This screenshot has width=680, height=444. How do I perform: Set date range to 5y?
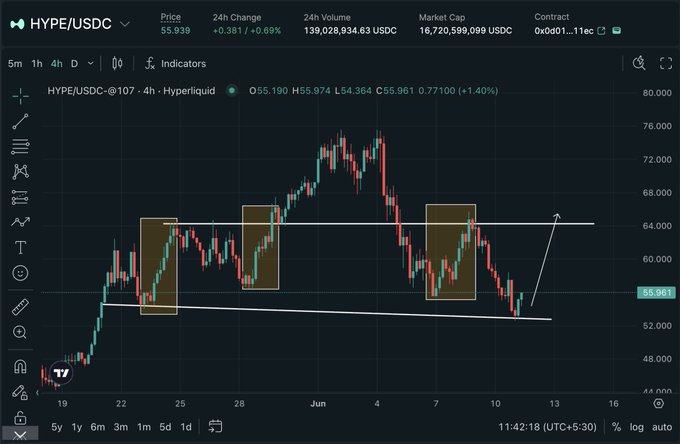(x=56, y=427)
